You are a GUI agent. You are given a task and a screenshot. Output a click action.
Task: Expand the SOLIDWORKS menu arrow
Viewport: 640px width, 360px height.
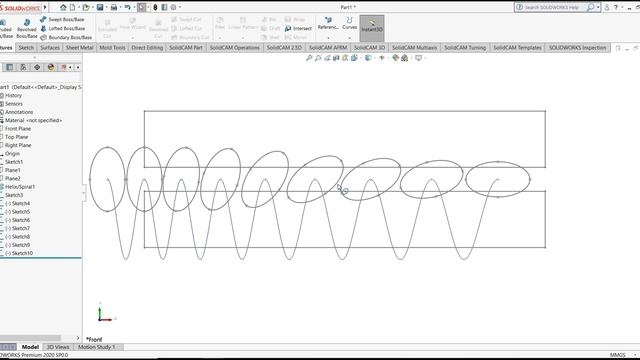pos(45,7)
